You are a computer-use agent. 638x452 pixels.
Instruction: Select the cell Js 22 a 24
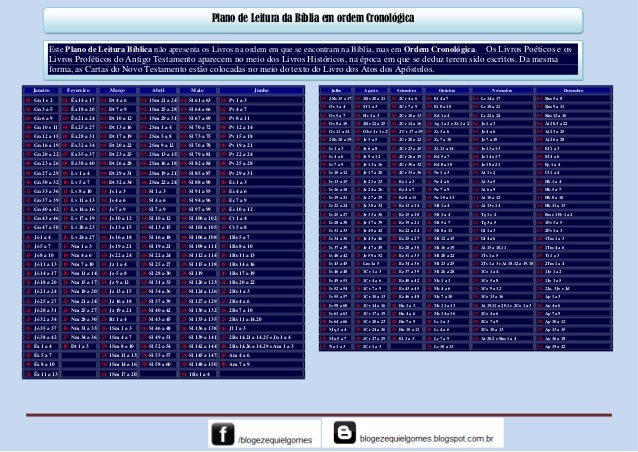[x=118, y=255]
